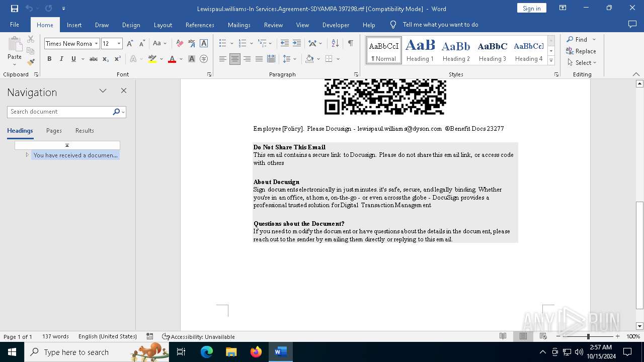Click the zoom slider handle
The width and height of the screenshot is (644, 362).
[588, 336]
